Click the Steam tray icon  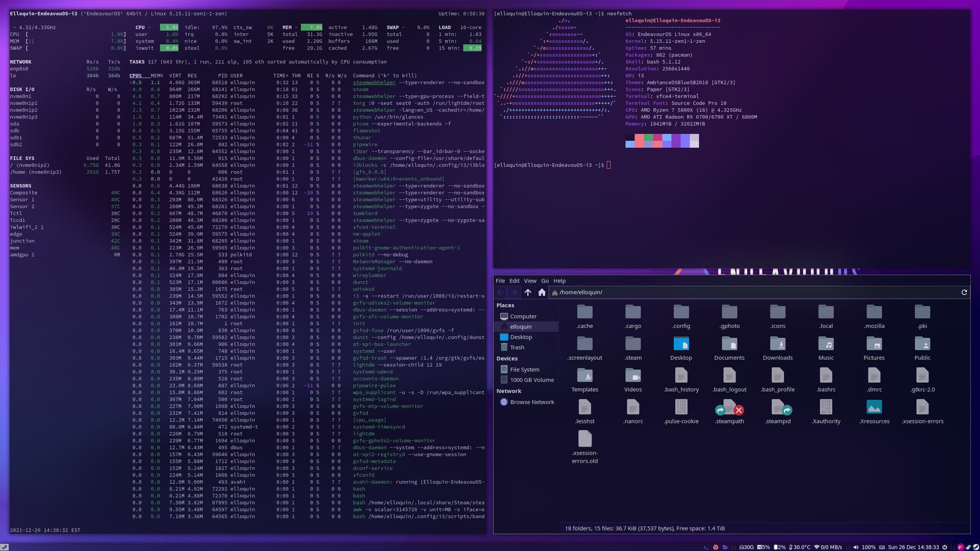tap(975, 547)
